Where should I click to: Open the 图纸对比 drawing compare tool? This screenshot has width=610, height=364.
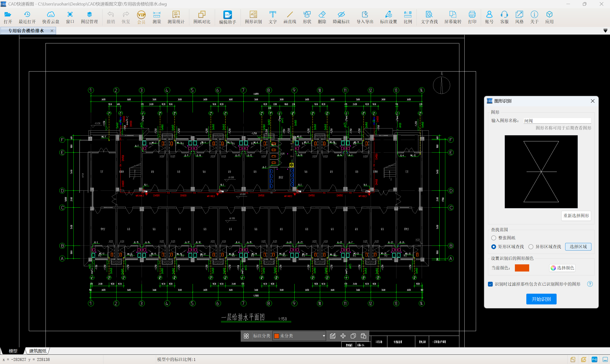coord(202,17)
